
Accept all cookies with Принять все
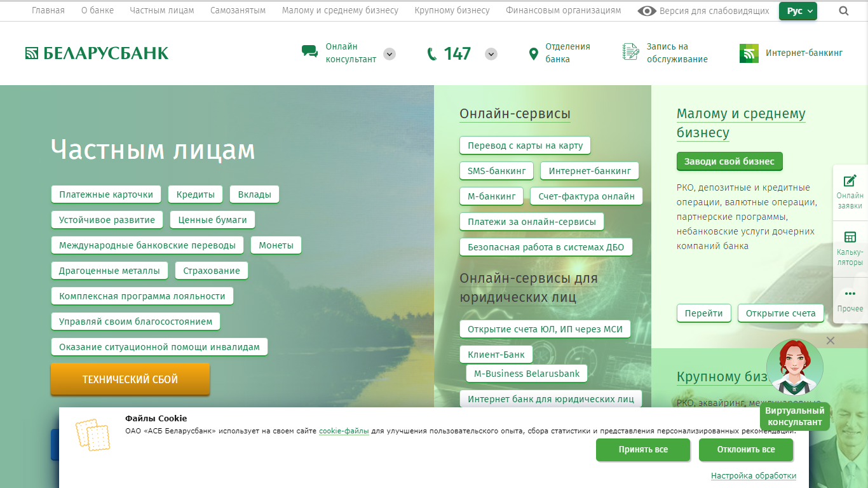pyautogui.click(x=643, y=450)
